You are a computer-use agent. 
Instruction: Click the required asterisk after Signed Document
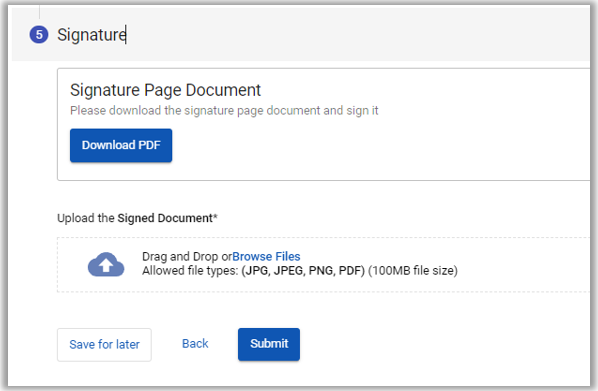[x=215, y=217]
